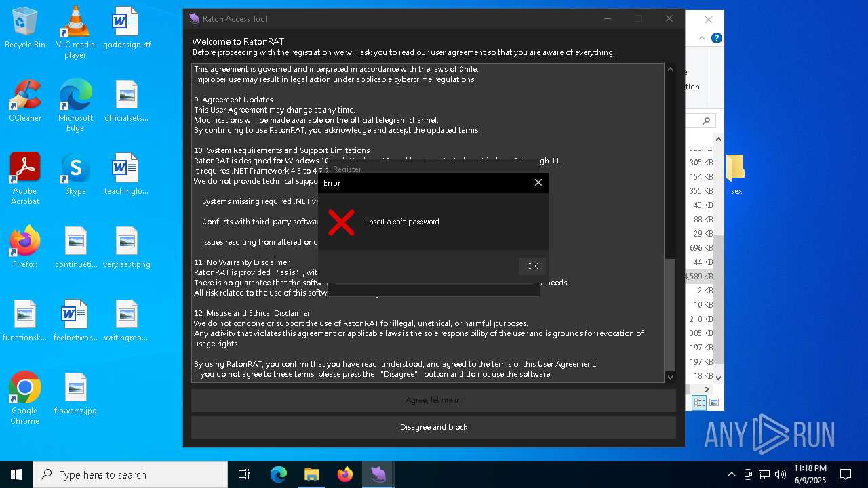Click agreement scrollbar up arrow

671,69
